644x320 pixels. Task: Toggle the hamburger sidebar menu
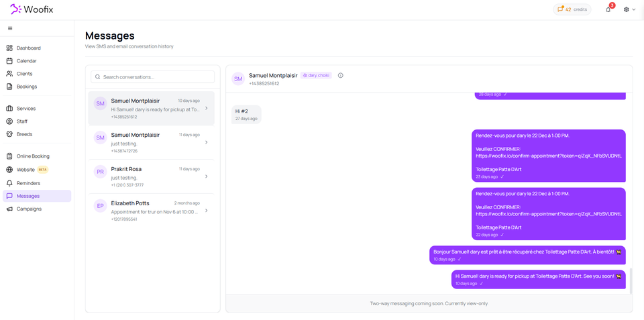10,28
